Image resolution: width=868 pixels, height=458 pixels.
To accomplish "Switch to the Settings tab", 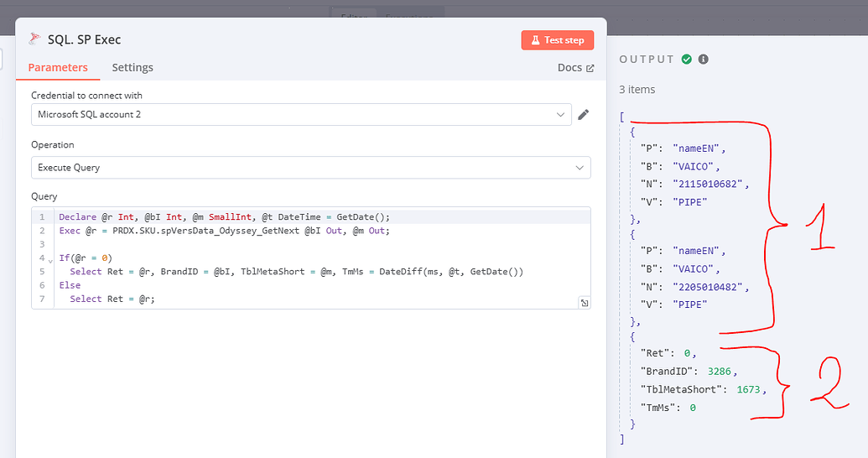I will pyautogui.click(x=133, y=67).
